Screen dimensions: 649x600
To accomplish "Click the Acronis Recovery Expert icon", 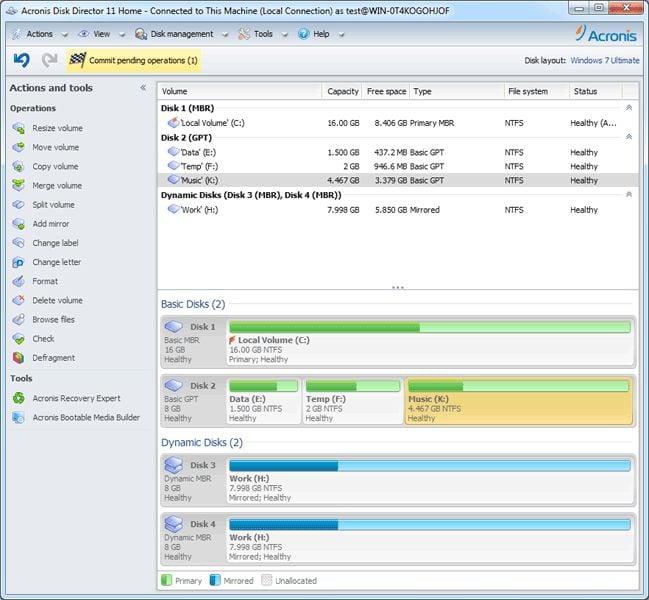I will [19, 398].
